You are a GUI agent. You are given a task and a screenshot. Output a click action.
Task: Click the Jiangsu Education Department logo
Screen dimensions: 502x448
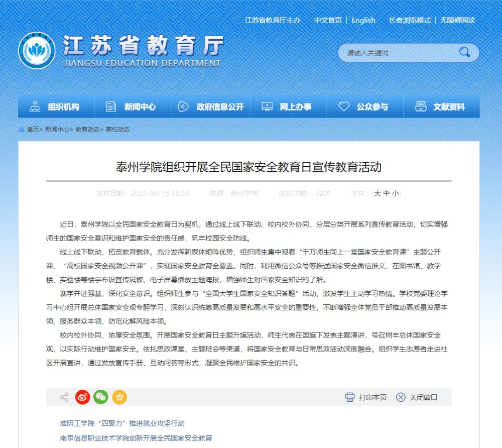pos(37,51)
